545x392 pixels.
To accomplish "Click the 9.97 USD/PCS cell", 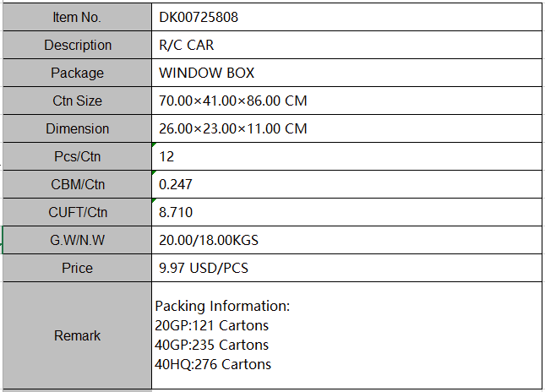I will coord(346,268).
